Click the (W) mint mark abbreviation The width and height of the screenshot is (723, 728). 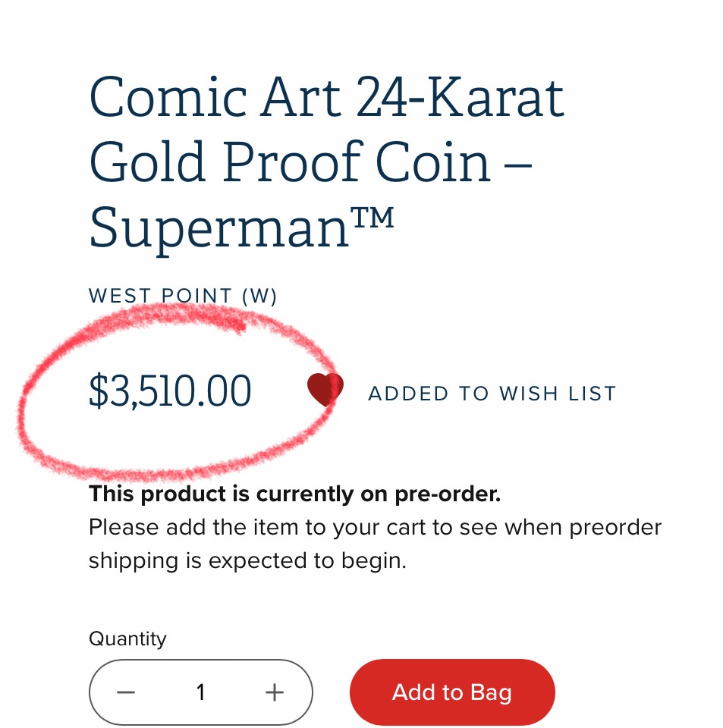(259, 296)
